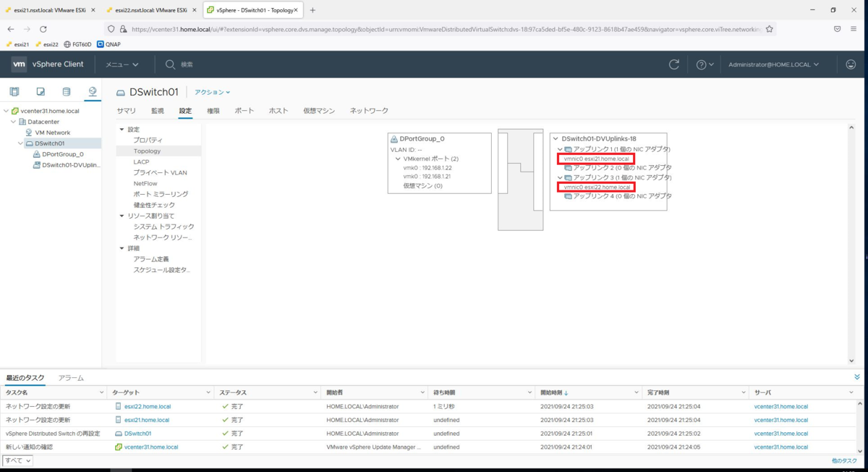Switch to the 監視 tab
This screenshot has height=472, width=868.
pos(158,111)
